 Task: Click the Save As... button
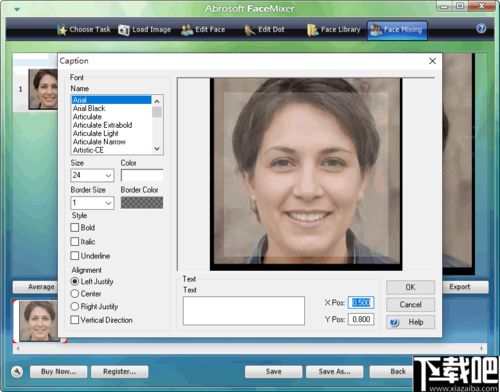(x=334, y=371)
